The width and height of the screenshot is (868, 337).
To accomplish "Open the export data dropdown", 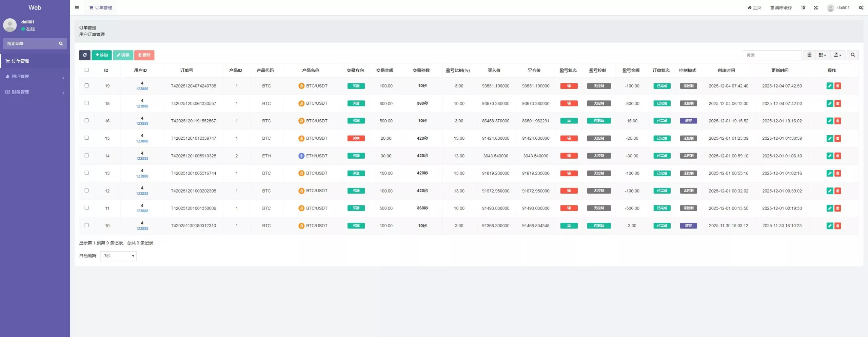I will coord(837,55).
